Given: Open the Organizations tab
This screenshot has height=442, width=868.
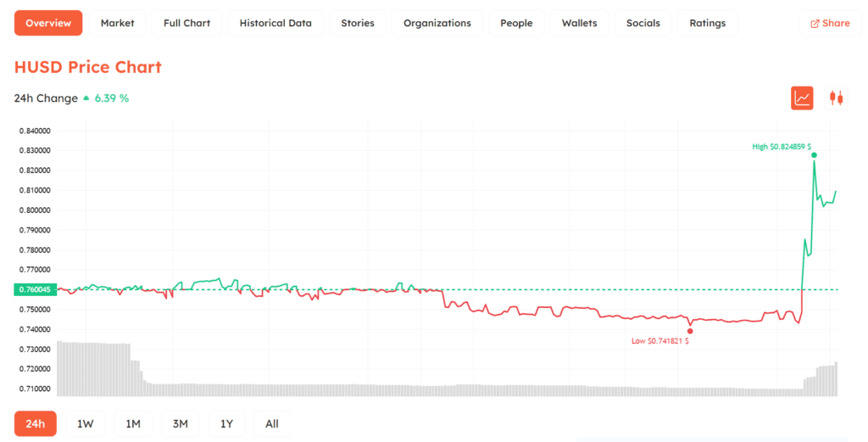Looking at the screenshot, I should 437,23.
